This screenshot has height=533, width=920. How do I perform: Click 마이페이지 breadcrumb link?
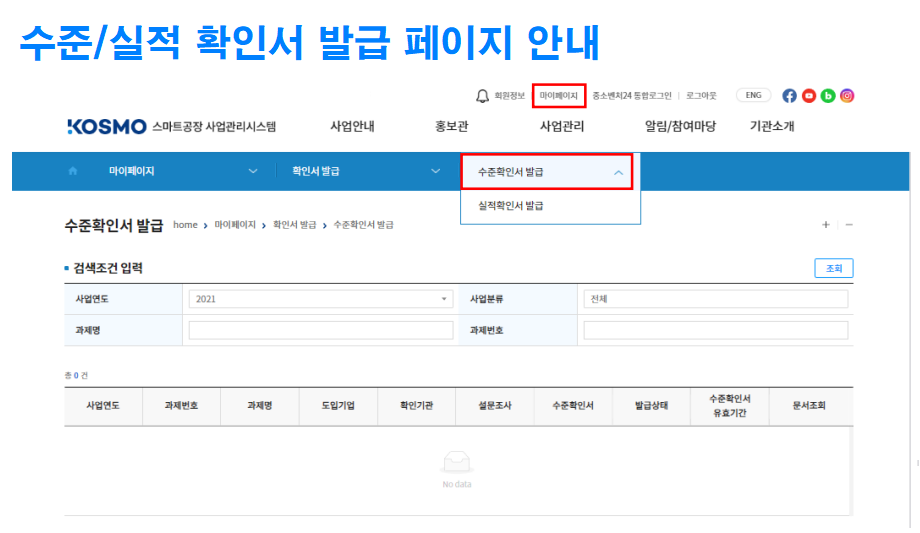coord(235,225)
